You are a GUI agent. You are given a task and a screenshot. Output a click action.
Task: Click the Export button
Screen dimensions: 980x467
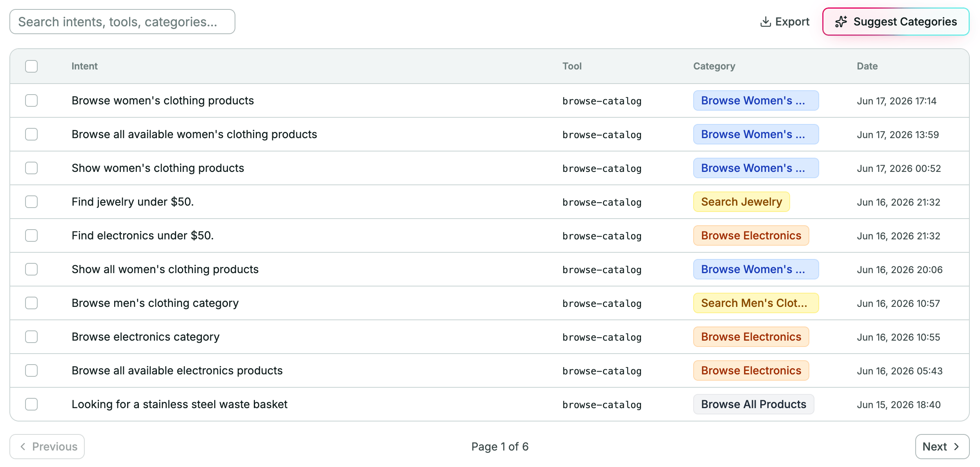785,22
